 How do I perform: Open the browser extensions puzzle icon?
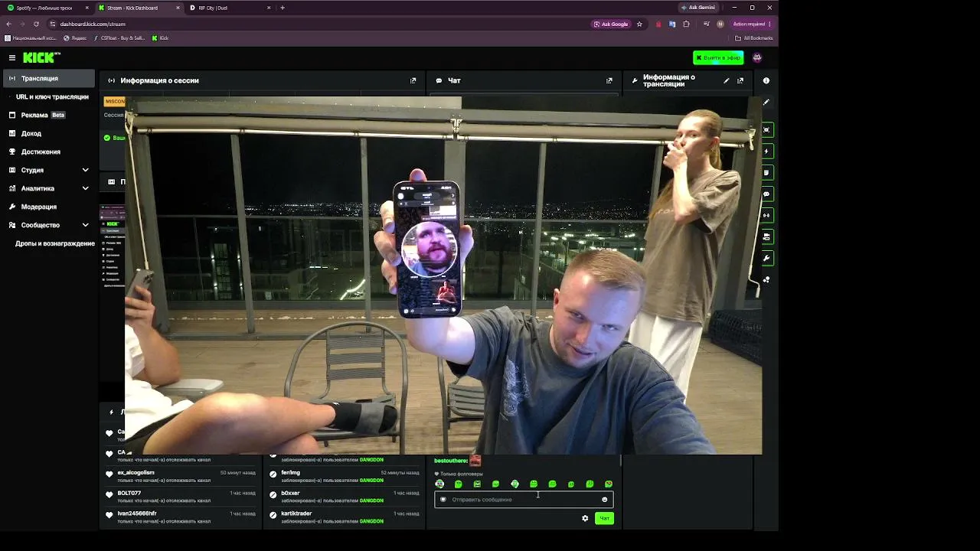(686, 24)
